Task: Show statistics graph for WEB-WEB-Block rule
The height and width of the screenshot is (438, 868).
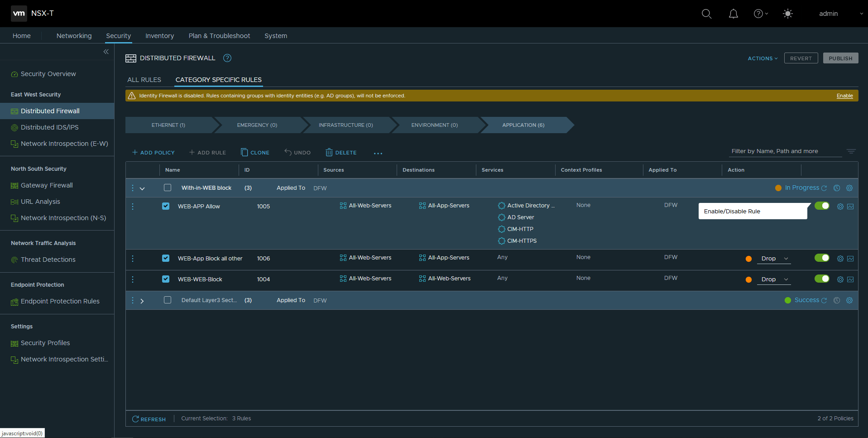Action: 850,279
